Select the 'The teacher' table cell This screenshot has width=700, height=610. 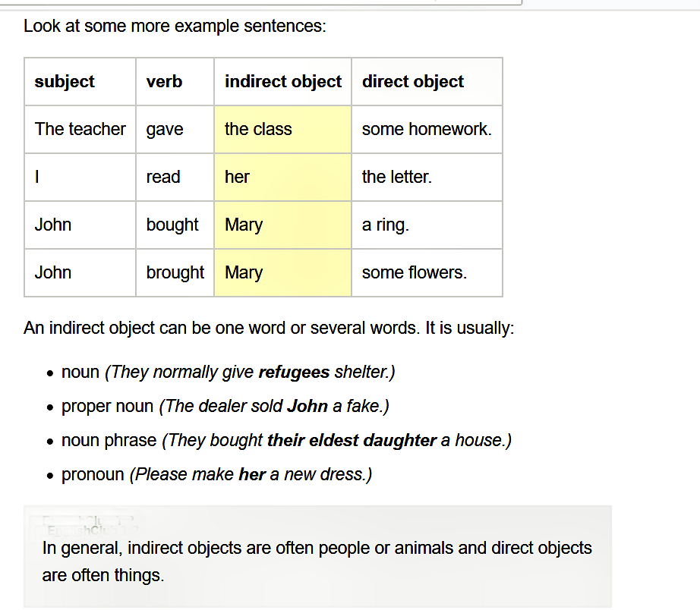(x=80, y=130)
